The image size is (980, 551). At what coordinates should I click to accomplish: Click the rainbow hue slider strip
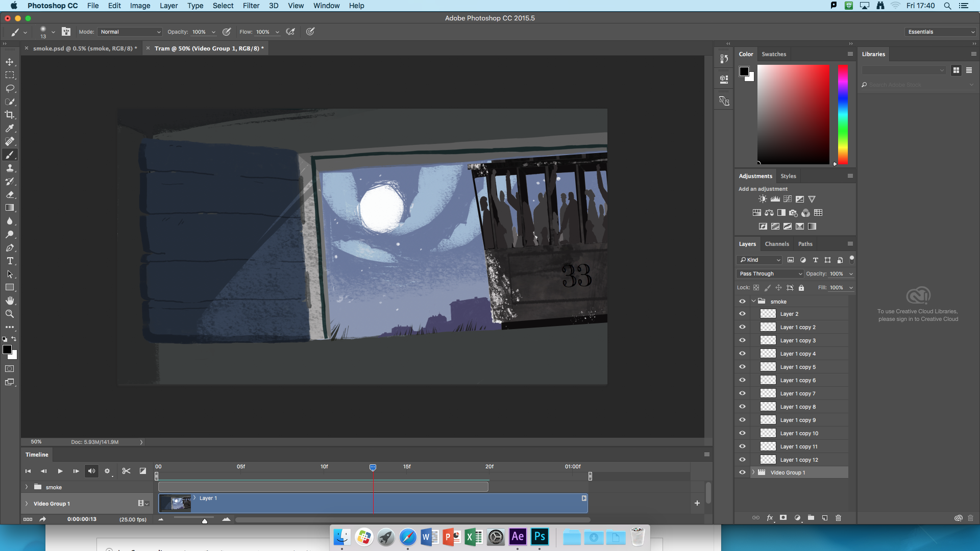pos(843,114)
